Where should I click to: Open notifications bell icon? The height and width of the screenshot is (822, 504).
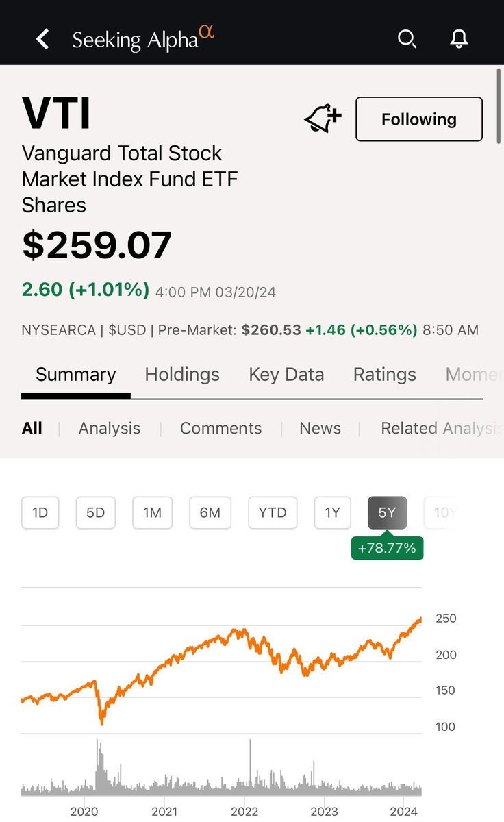click(459, 39)
